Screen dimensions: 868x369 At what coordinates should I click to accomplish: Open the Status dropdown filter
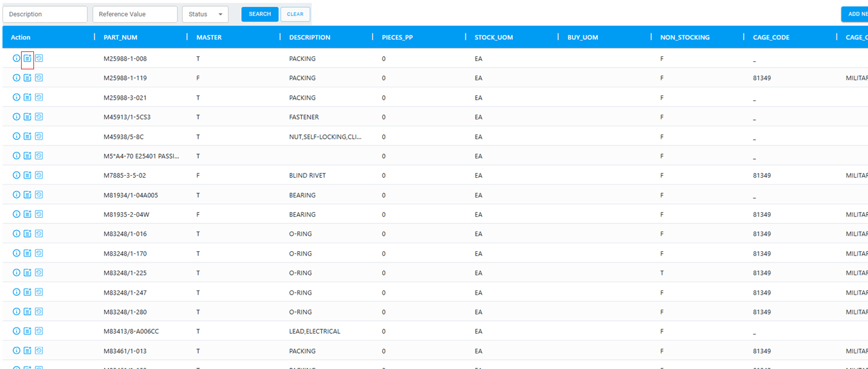coord(205,14)
